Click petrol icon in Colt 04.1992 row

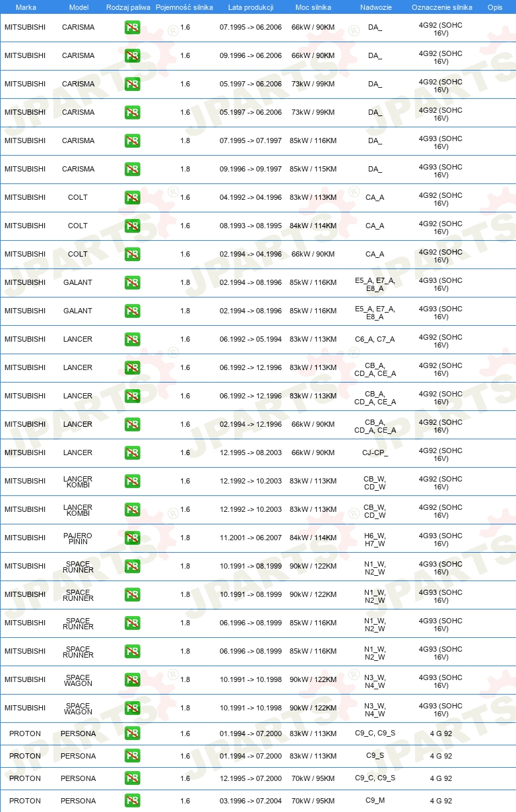(x=132, y=198)
